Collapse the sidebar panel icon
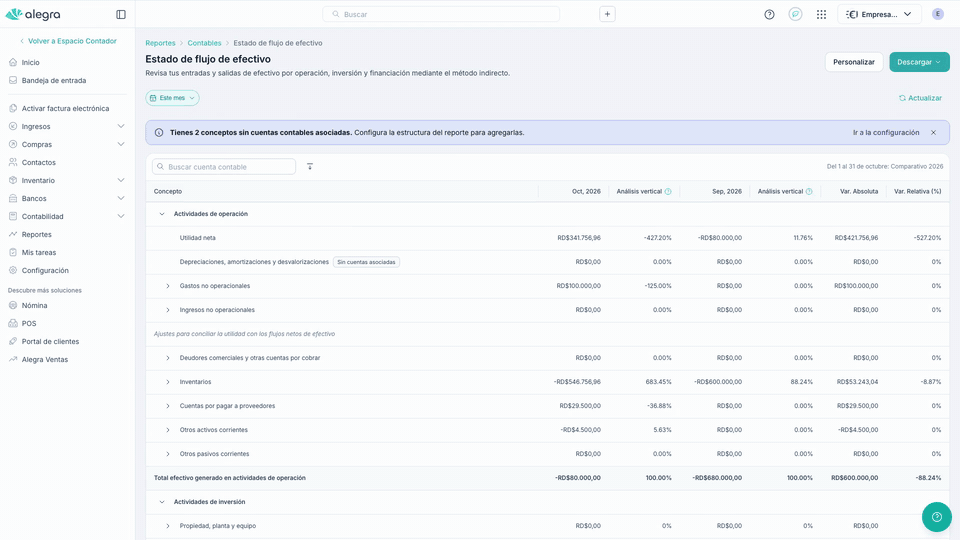This screenshot has width=960, height=540. pyautogui.click(x=121, y=14)
